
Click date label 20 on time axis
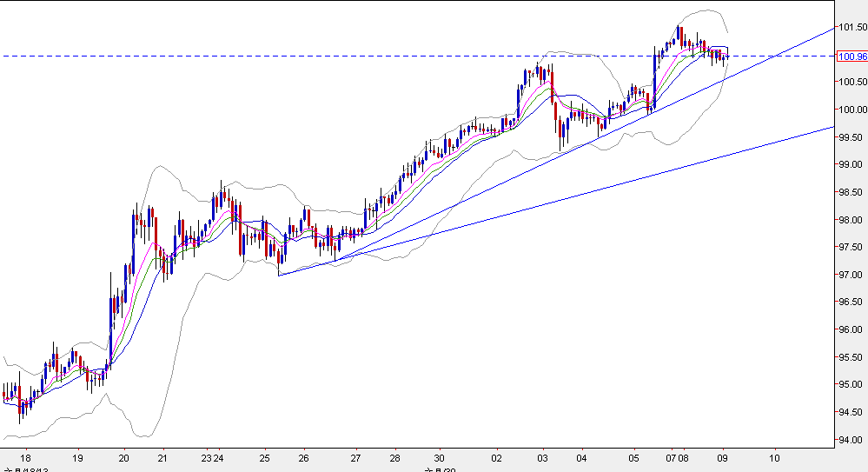pos(123,458)
